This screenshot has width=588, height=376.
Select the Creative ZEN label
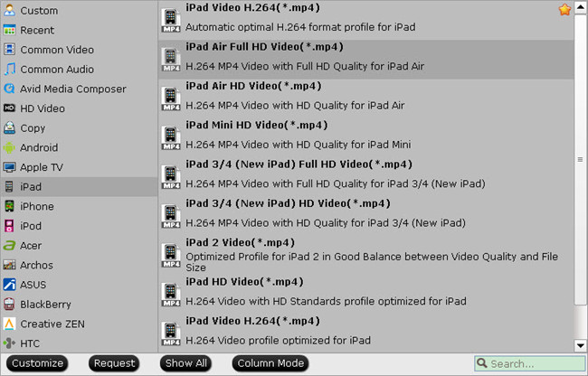click(x=52, y=324)
